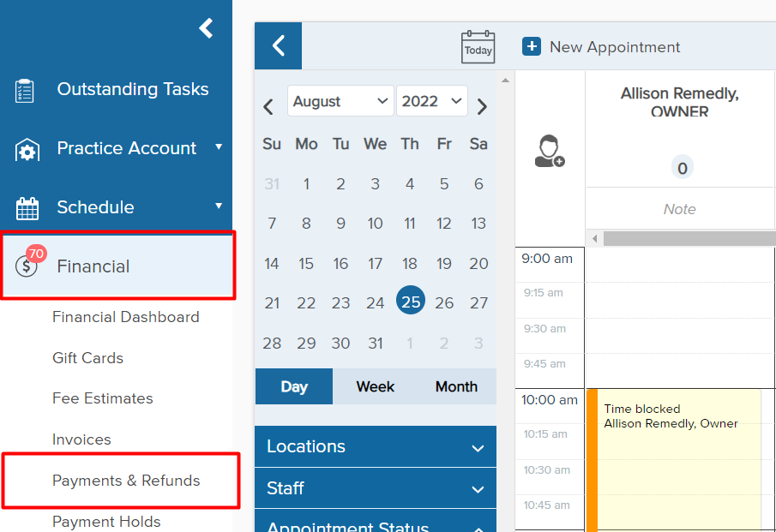Image resolution: width=776 pixels, height=532 pixels.
Task: Click the Practice Account gear icon
Action: [27, 150]
